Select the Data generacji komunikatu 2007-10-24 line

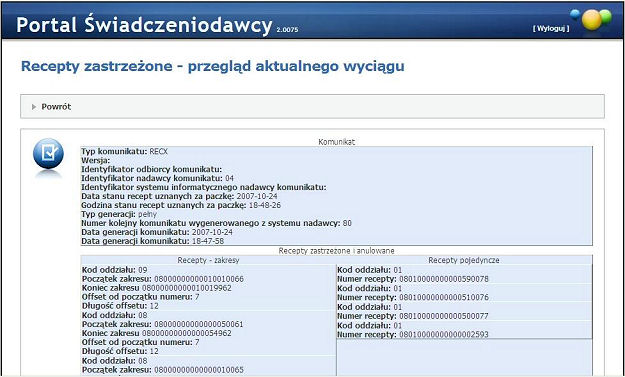(157, 232)
